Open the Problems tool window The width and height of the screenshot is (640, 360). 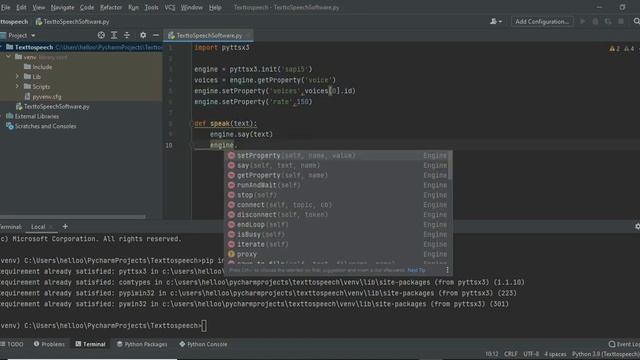pyautogui.click(x=49, y=344)
